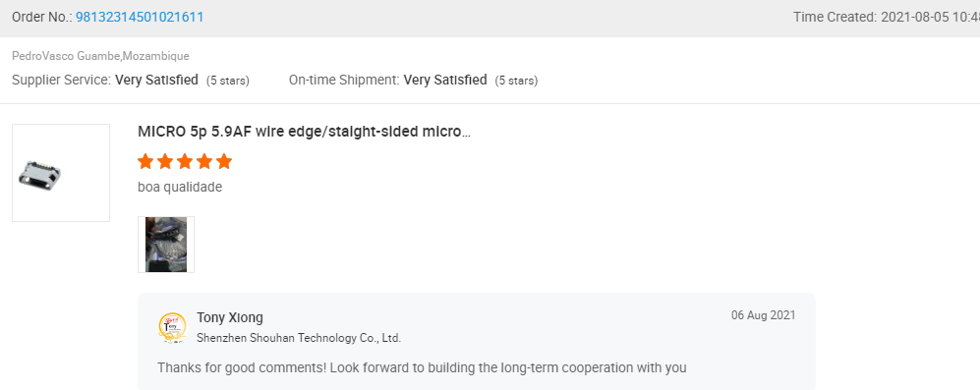The image size is (980, 390).
Task: Click the Supplier Service Very Satisfied rating
Action: coord(156,80)
